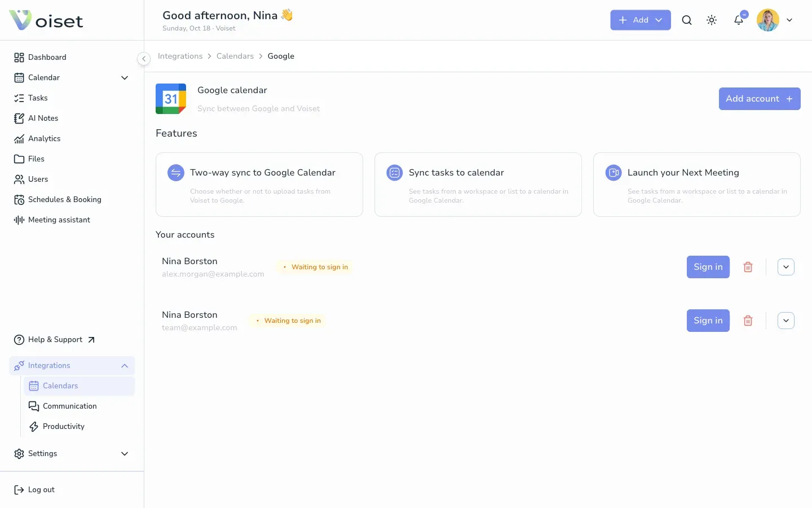Click the two-way sync arrows icon
Image resolution: width=812 pixels, height=508 pixels.
tap(176, 173)
